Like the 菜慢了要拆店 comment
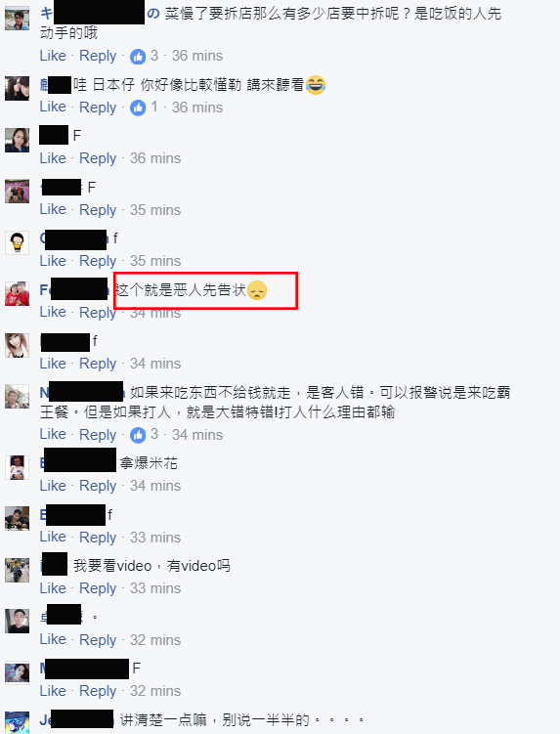Image resolution: width=560 pixels, height=734 pixels. click(53, 56)
